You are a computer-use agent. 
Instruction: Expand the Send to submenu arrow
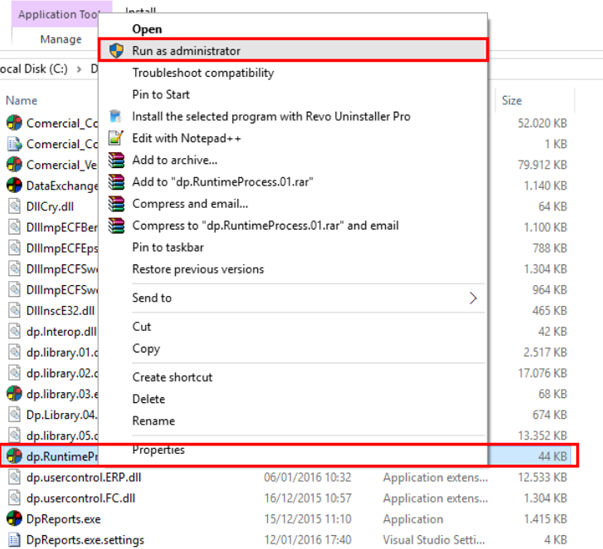[x=472, y=298]
